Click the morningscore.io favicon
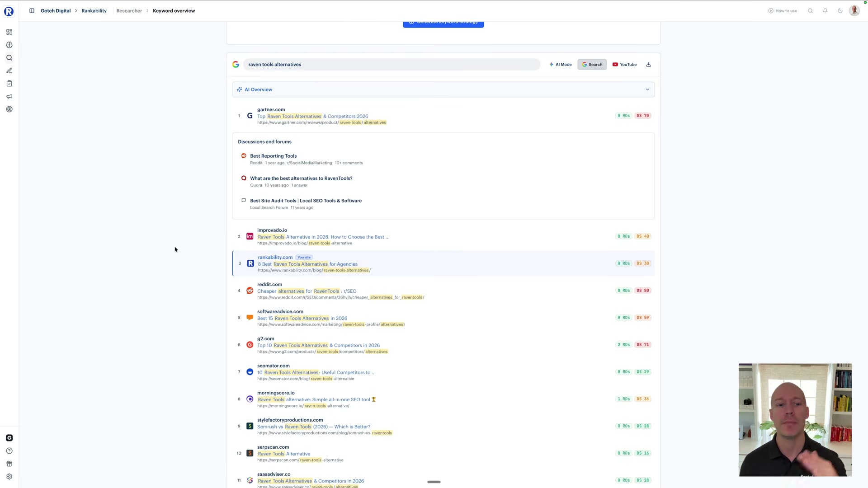 pyautogui.click(x=250, y=399)
